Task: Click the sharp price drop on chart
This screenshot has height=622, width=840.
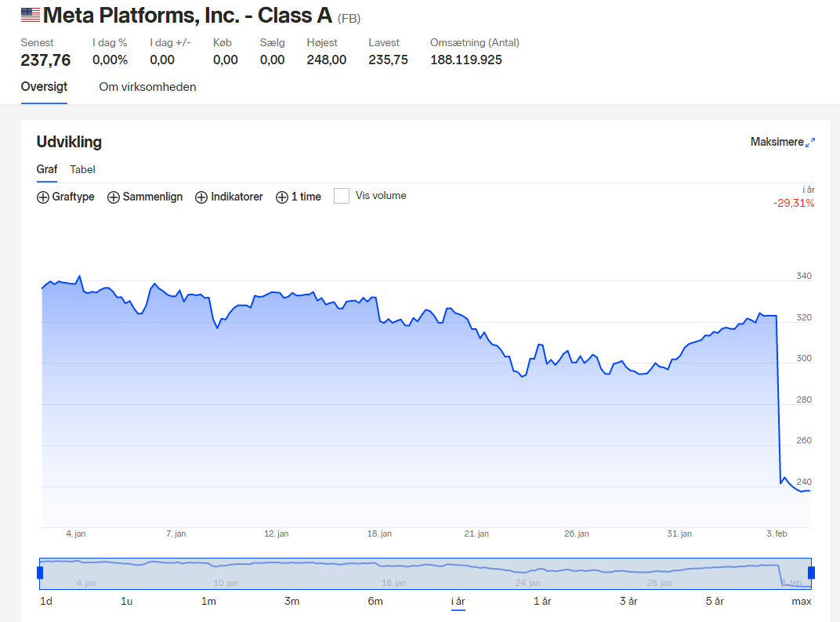Action: [x=778, y=400]
